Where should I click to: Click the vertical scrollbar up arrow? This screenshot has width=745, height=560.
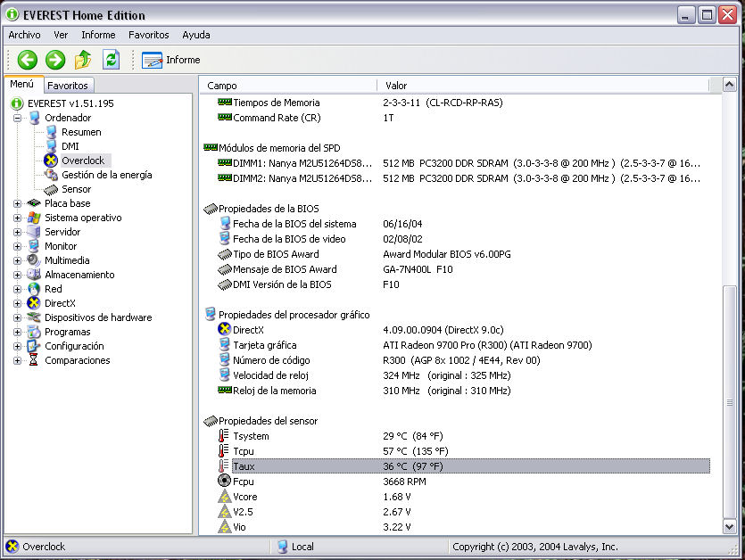pos(730,85)
